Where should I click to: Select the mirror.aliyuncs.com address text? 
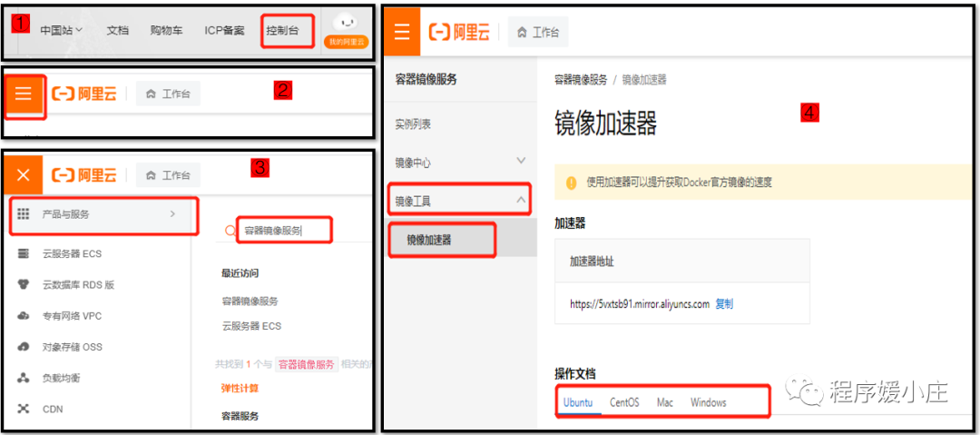point(640,304)
